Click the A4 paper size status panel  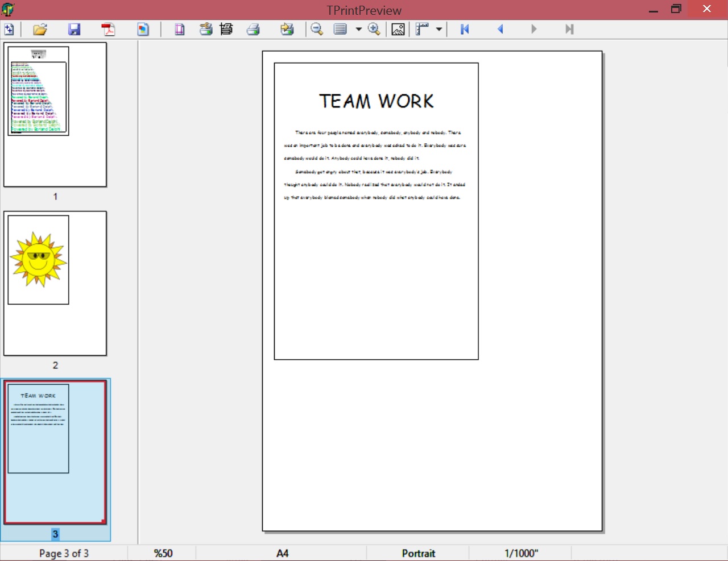pos(282,553)
